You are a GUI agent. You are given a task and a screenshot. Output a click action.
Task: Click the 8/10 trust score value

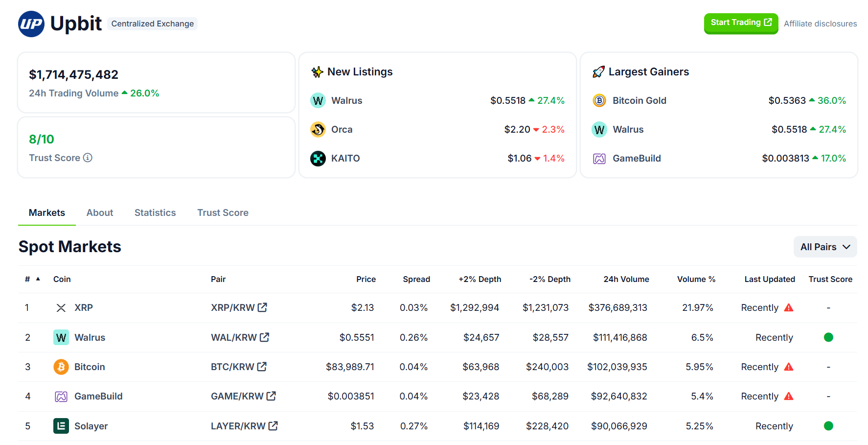(42, 139)
